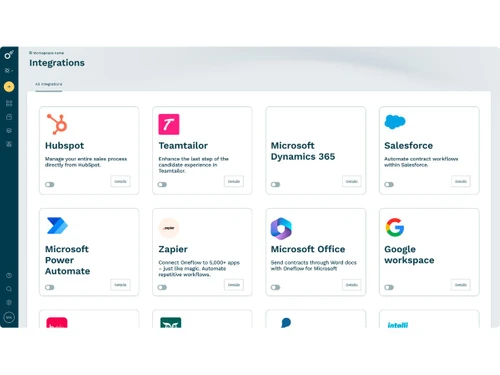This screenshot has height=375, width=500.
Task: Click the blue Salesforce cloud logo
Action: pyautogui.click(x=395, y=122)
